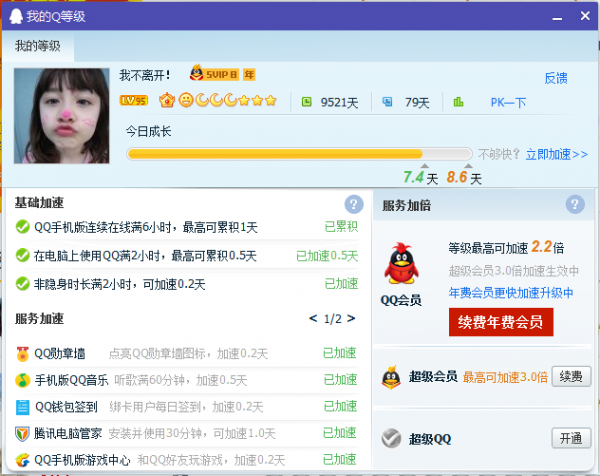Click the smiley face level icon
The height and width of the screenshot is (476, 600).
coord(186,100)
